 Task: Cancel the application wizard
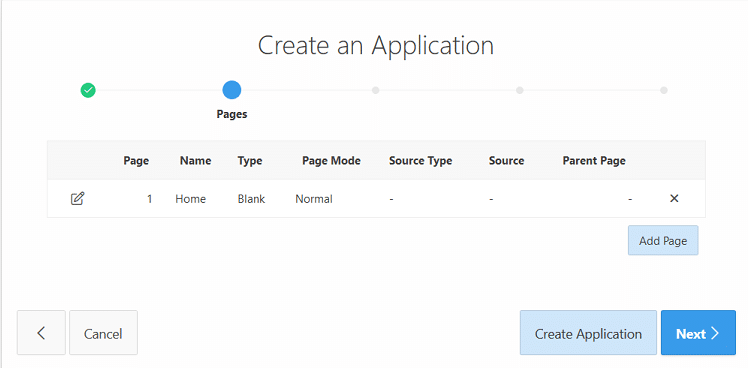tap(103, 333)
